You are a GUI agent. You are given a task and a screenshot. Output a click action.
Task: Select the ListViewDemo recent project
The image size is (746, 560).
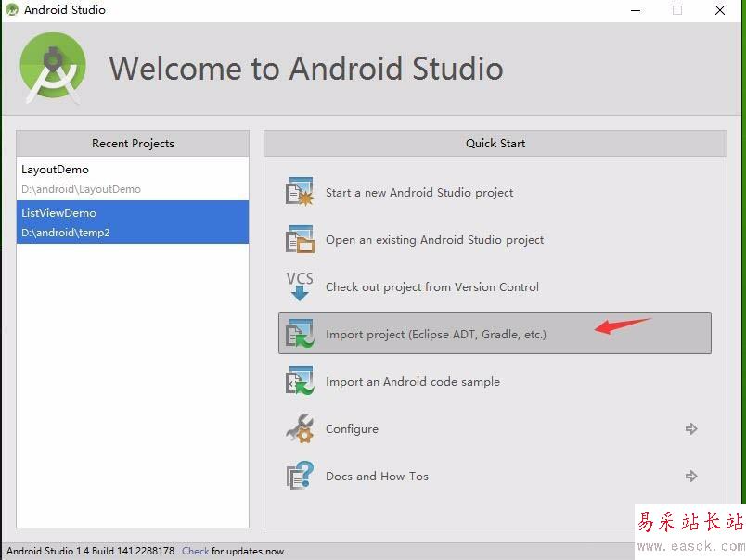pyautogui.click(x=133, y=222)
